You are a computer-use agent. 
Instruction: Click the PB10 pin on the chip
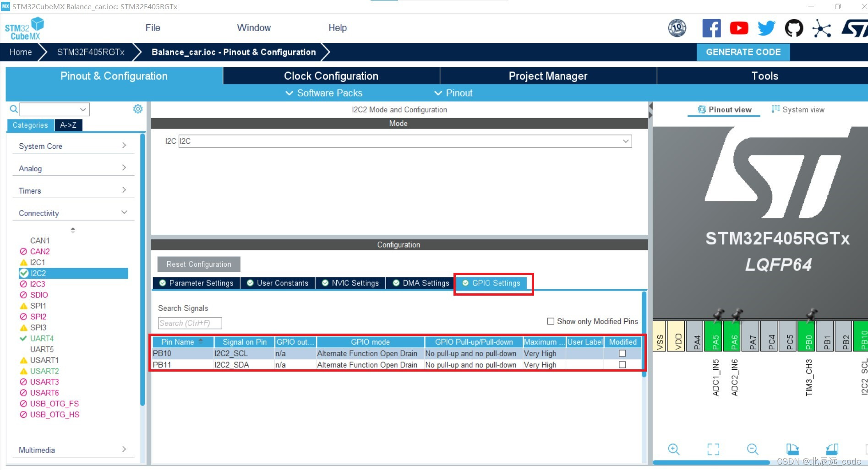click(x=861, y=336)
